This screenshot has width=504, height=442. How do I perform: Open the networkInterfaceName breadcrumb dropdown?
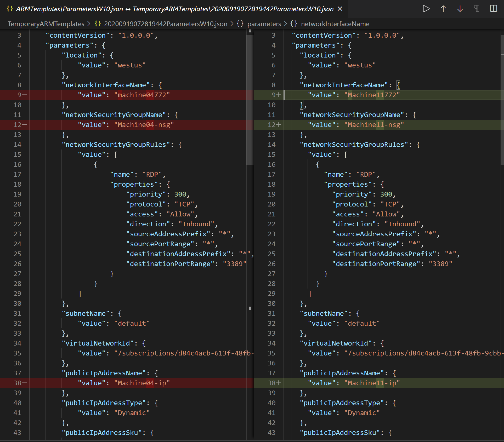(335, 24)
